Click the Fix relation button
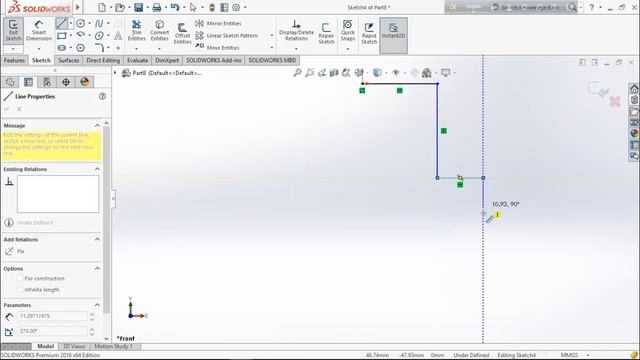The width and height of the screenshot is (640, 360). (14, 251)
